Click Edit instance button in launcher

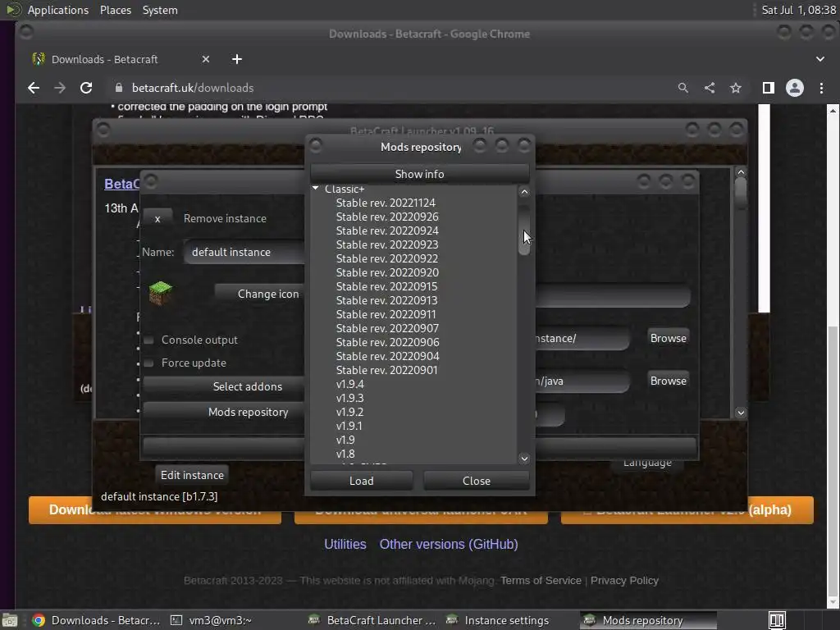click(x=192, y=475)
